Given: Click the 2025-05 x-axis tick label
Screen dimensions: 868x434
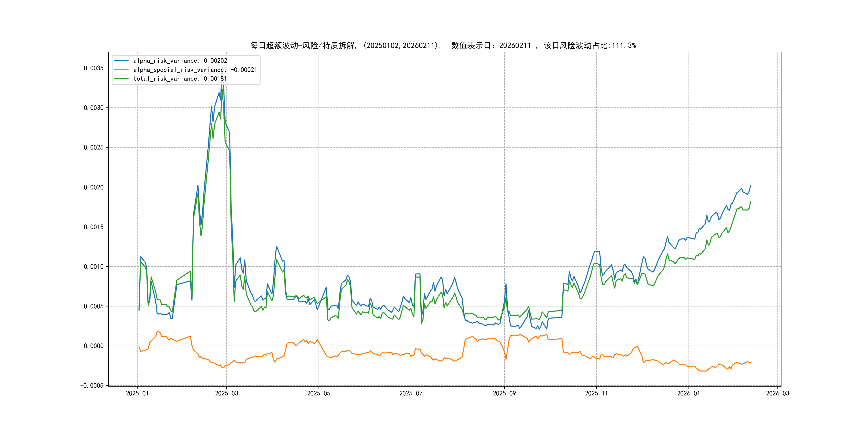Looking at the screenshot, I should click(x=319, y=393).
